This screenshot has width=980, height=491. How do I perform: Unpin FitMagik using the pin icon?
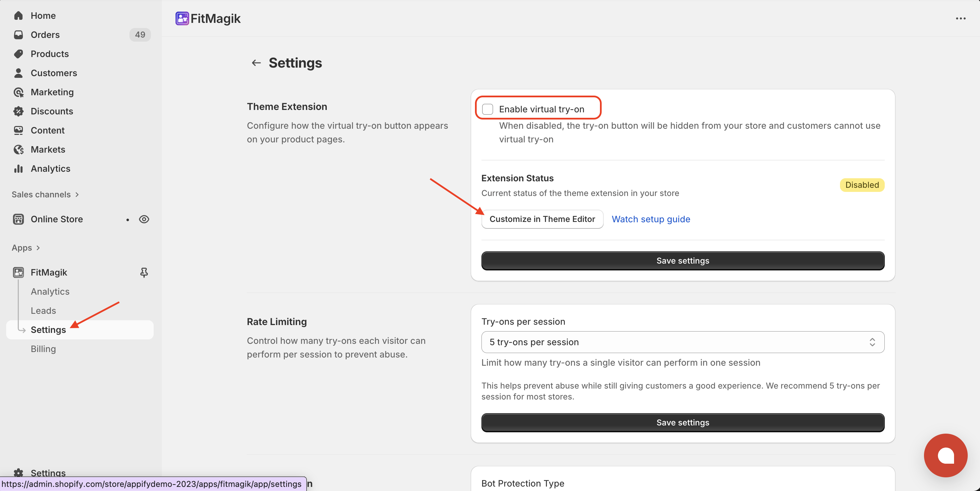click(x=144, y=272)
